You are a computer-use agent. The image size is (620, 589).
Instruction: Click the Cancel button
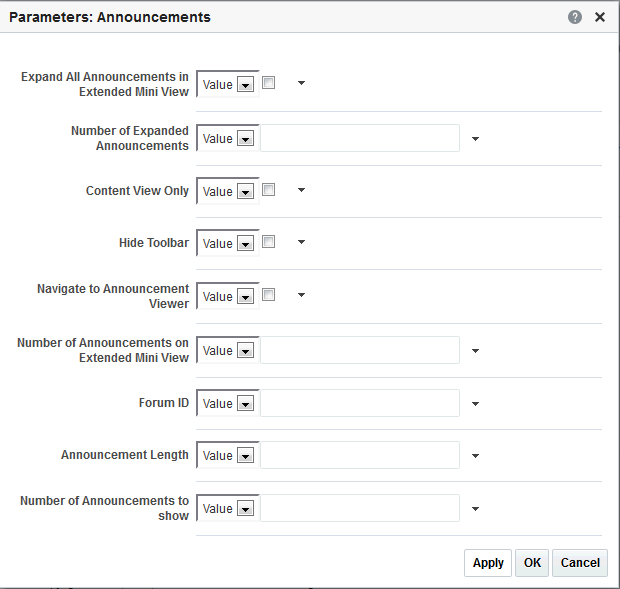click(580, 563)
